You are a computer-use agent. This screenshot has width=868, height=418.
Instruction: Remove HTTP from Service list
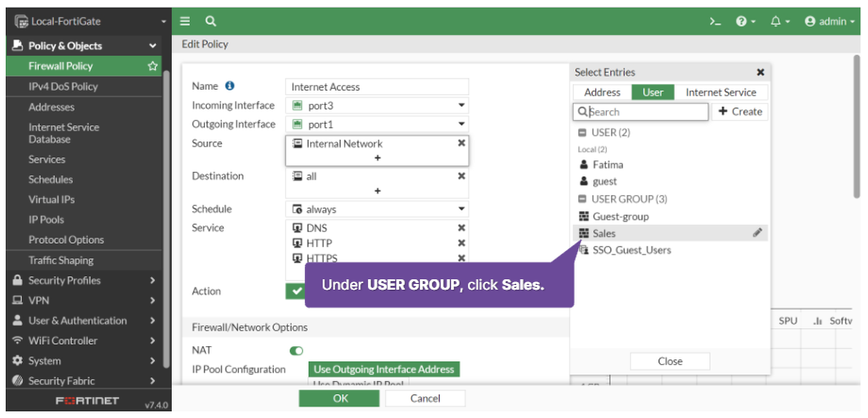tap(461, 243)
